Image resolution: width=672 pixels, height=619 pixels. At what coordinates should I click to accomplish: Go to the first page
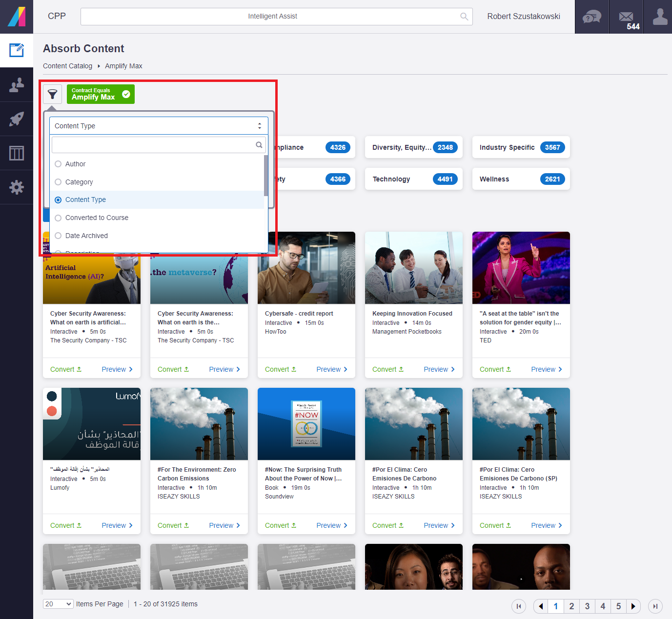pyautogui.click(x=519, y=606)
